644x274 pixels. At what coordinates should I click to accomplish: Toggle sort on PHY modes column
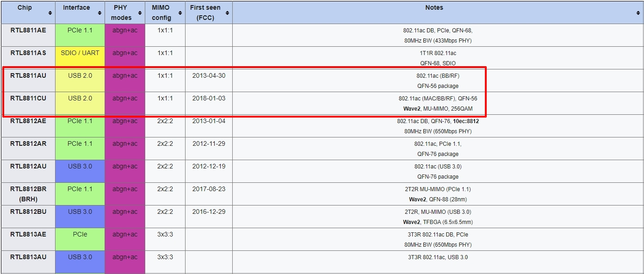[140, 13]
